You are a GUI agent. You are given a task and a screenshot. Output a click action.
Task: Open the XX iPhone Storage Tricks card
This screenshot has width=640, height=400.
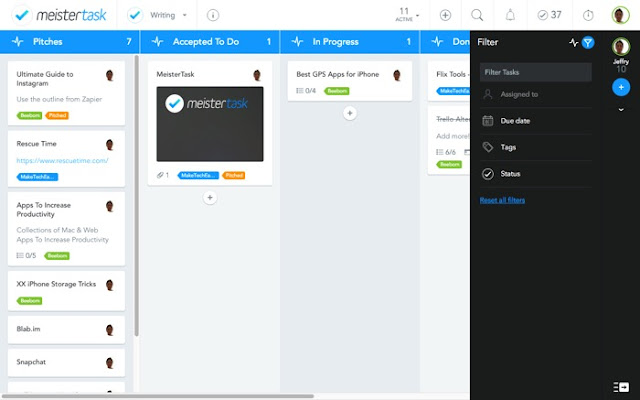tap(66, 291)
